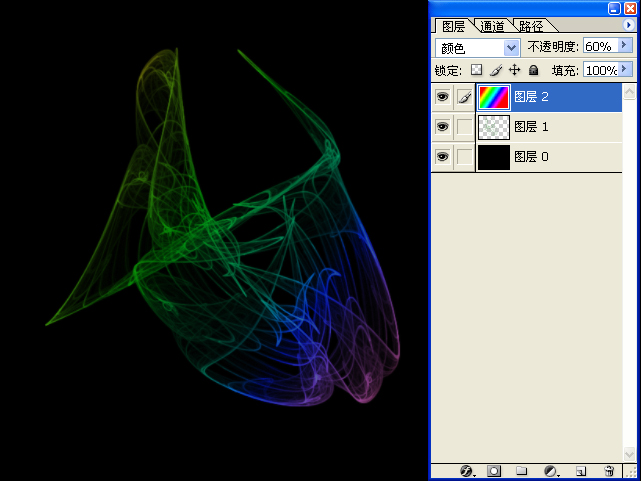Select the black 图层 0 thumbnail
The image size is (641, 481).
[x=494, y=157]
